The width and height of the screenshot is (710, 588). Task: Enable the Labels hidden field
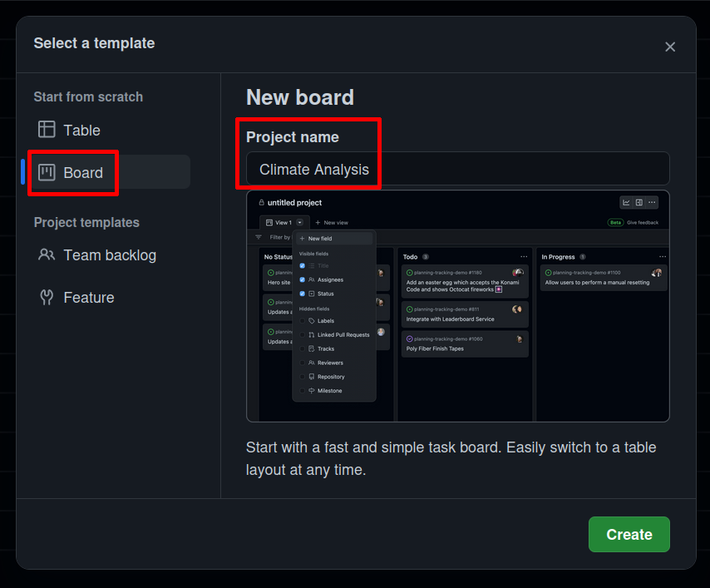pos(302,321)
